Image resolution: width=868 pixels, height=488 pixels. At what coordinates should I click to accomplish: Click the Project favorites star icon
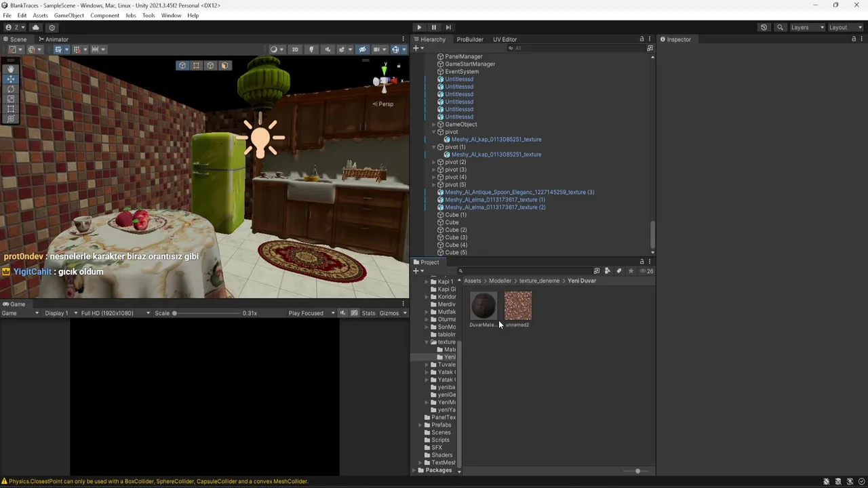(x=631, y=271)
